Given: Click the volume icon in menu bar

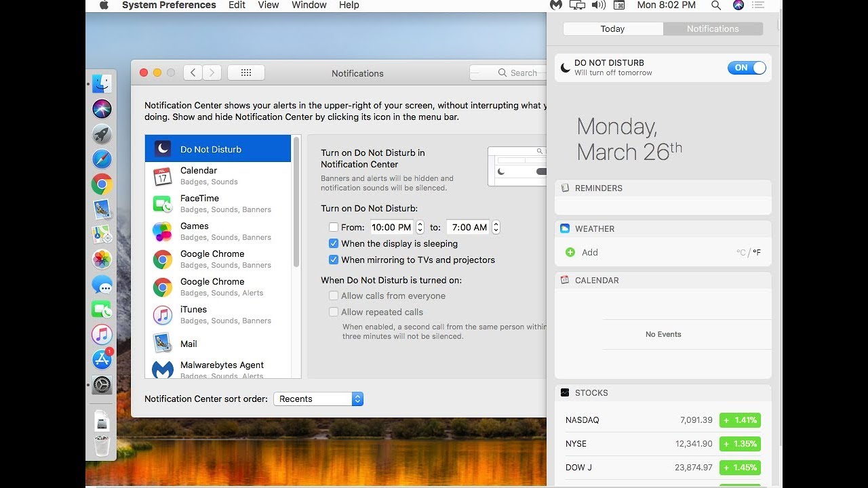Looking at the screenshot, I should (x=598, y=5).
